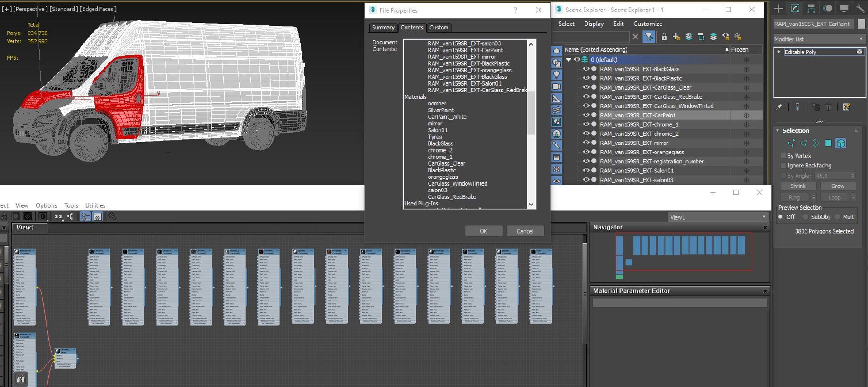
Task: Click the Display Lights bulb filter icon
Action: (557, 75)
